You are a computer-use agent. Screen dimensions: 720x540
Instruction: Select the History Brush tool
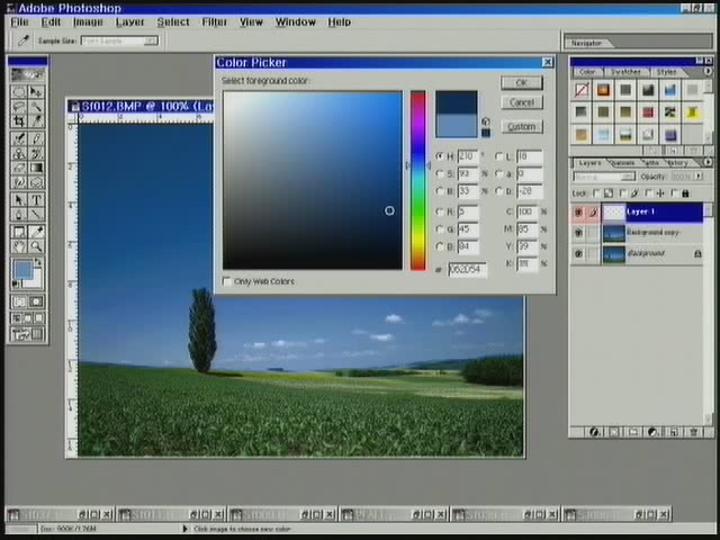[x=36, y=153]
